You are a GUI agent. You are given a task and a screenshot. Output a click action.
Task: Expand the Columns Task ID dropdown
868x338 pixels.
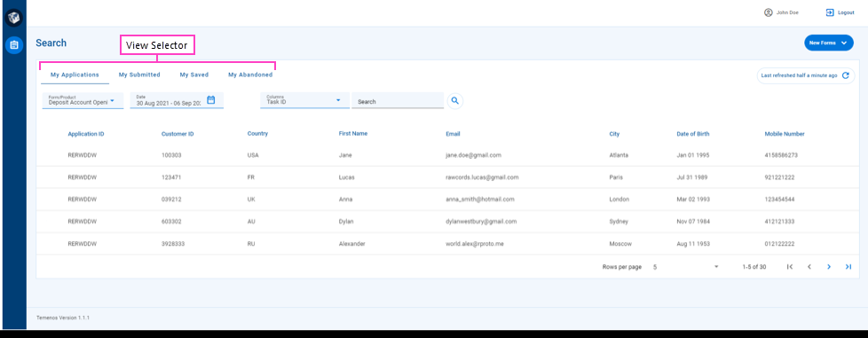pos(305,100)
